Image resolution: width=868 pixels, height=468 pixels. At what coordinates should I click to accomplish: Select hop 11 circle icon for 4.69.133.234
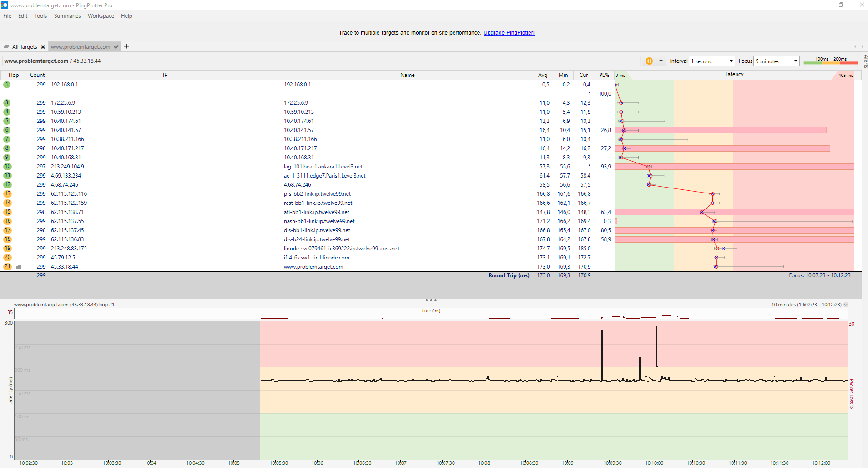(x=7, y=176)
